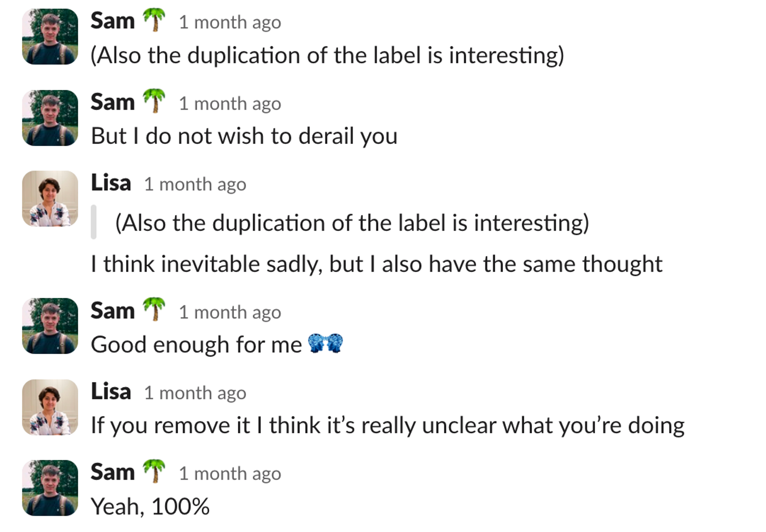Open Lisa's avatar beside "If you remove it"

[50, 407]
